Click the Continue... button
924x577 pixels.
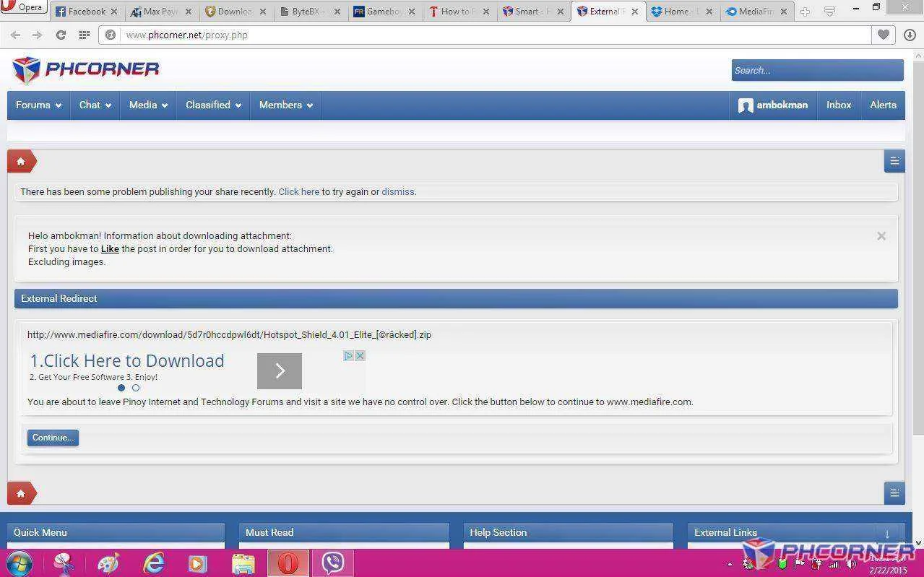[53, 438]
